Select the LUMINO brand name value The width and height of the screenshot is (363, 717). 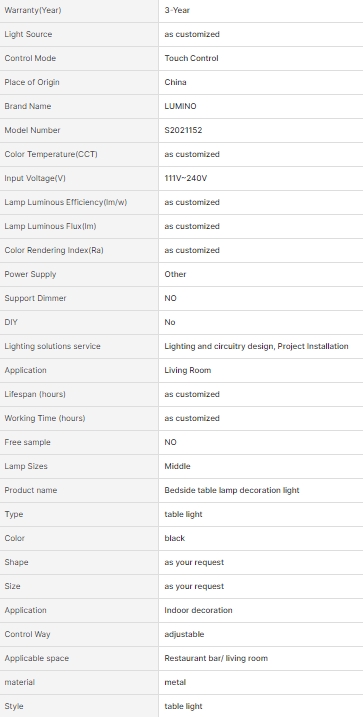tap(181, 106)
